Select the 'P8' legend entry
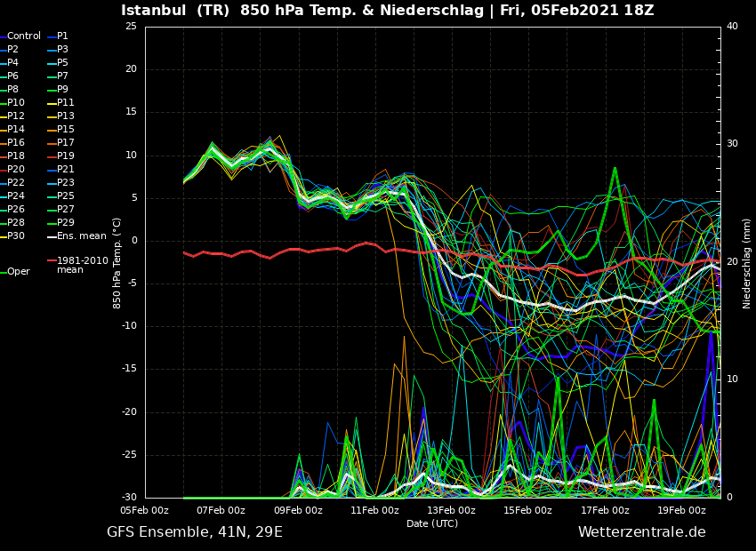 click(10, 89)
